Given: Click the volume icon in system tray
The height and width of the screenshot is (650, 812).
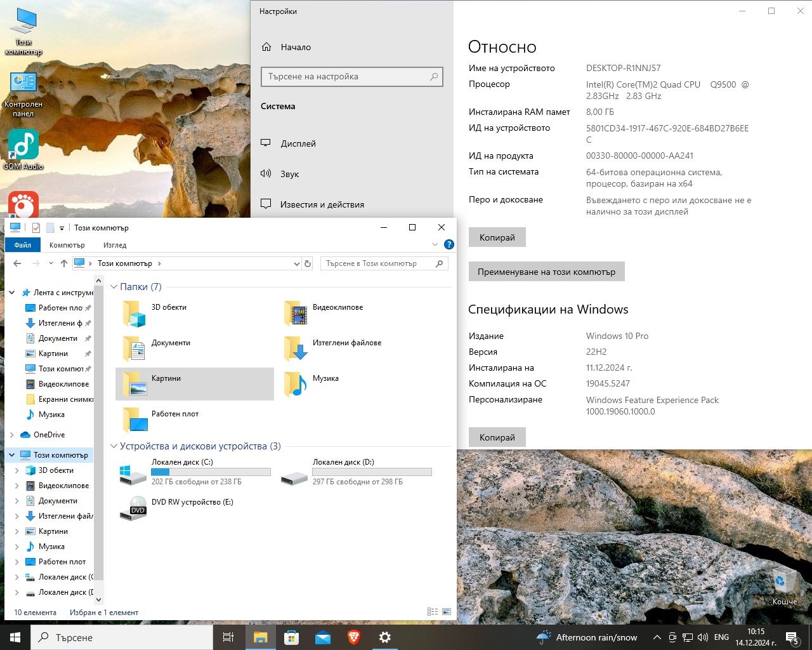Looking at the screenshot, I should tap(702, 637).
